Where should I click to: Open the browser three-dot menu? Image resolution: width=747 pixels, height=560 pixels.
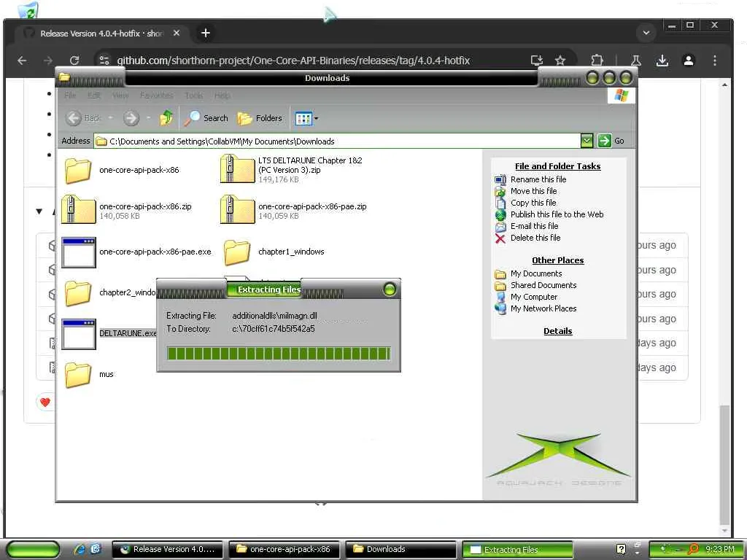[x=715, y=61]
